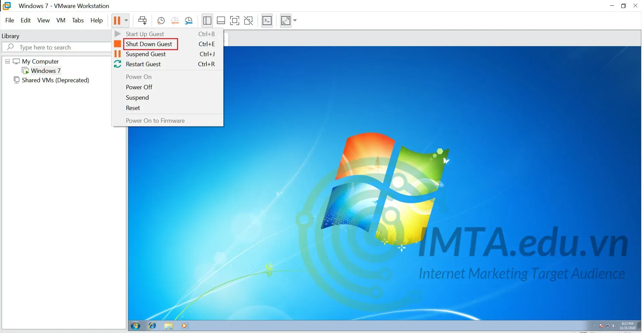Click Power Off in the menu
Image resolution: width=644 pixels, height=333 pixels.
coord(139,87)
